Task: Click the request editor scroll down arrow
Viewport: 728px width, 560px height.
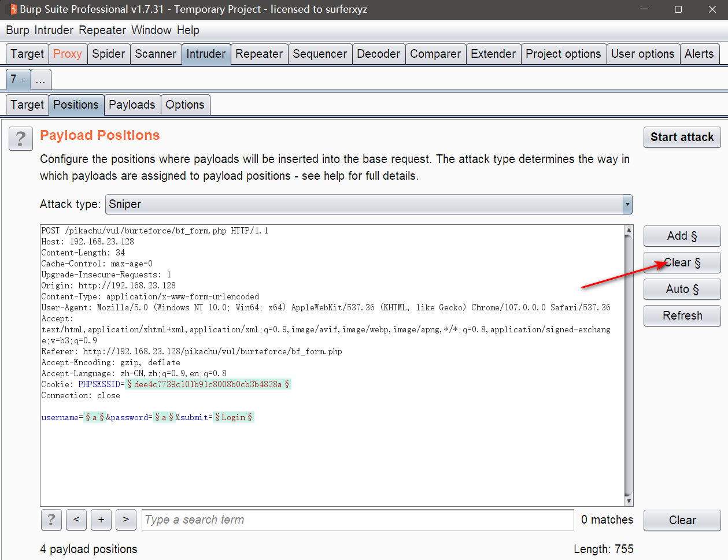Action: click(629, 501)
